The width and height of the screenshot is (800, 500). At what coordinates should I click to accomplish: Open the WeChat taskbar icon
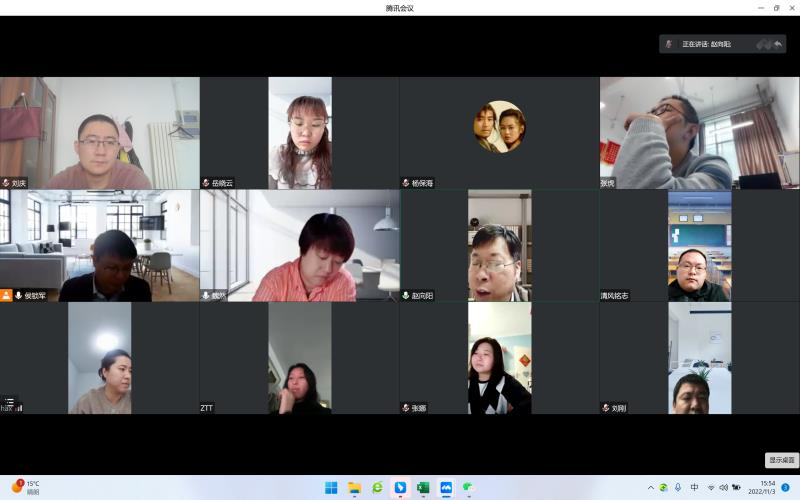click(x=468, y=488)
